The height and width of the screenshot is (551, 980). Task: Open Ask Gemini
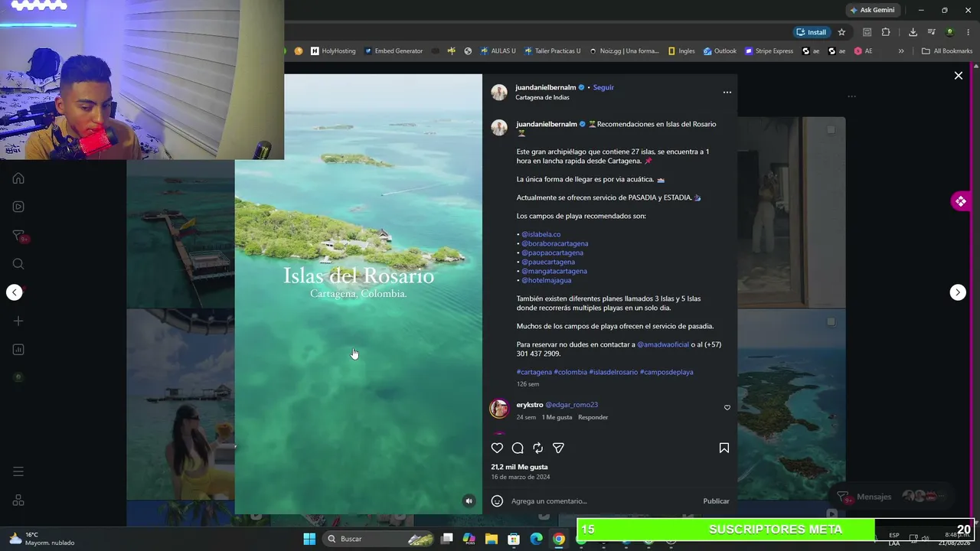tap(872, 10)
